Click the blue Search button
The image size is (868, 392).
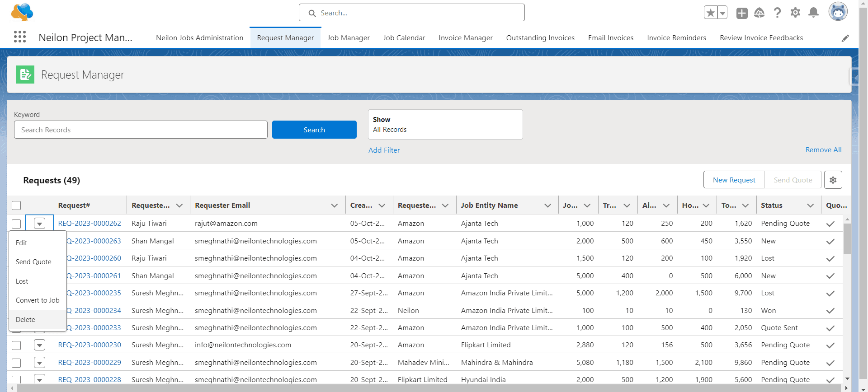click(314, 130)
